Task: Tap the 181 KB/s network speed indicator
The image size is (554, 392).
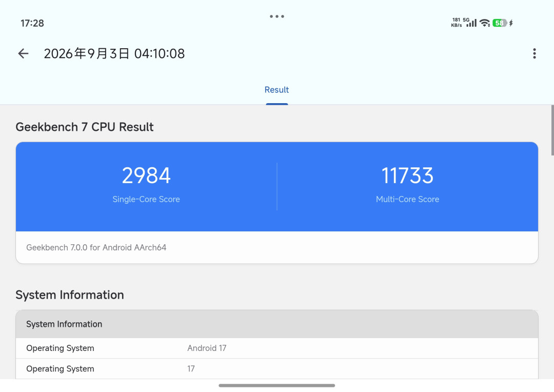Action: [457, 22]
